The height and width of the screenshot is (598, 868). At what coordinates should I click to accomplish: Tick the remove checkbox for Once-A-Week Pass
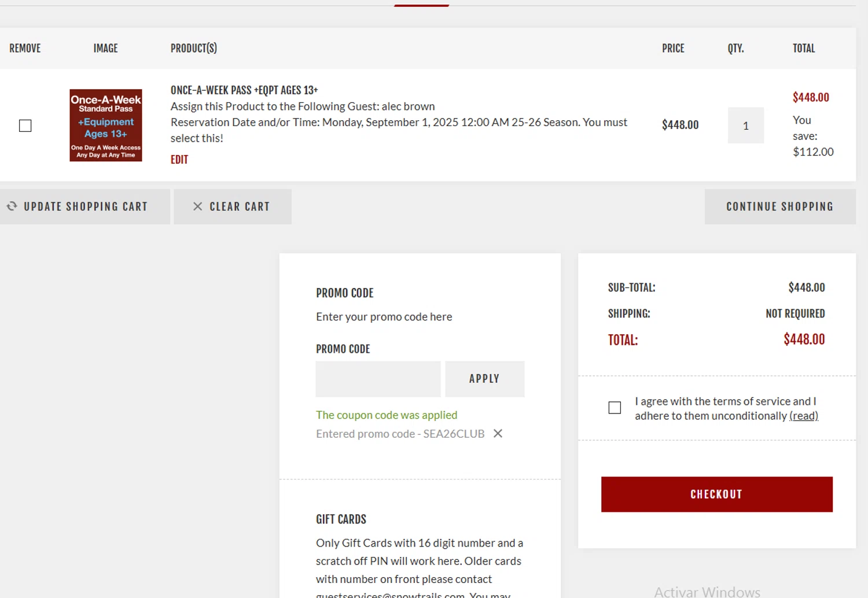coord(25,125)
